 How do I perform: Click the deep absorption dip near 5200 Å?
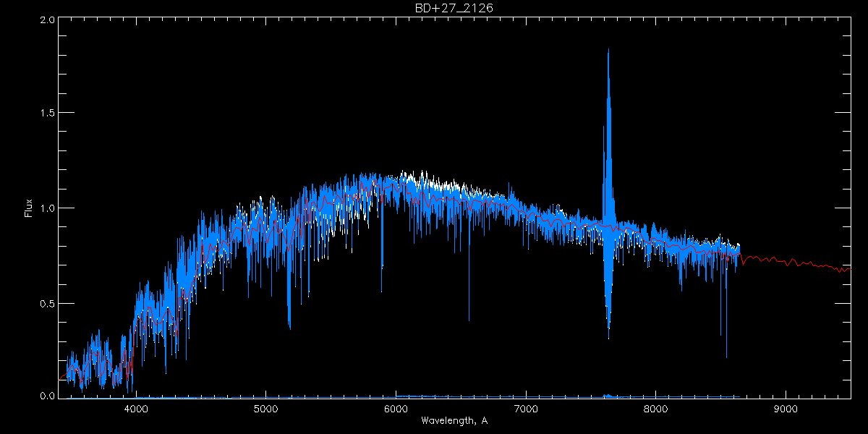[289, 326]
